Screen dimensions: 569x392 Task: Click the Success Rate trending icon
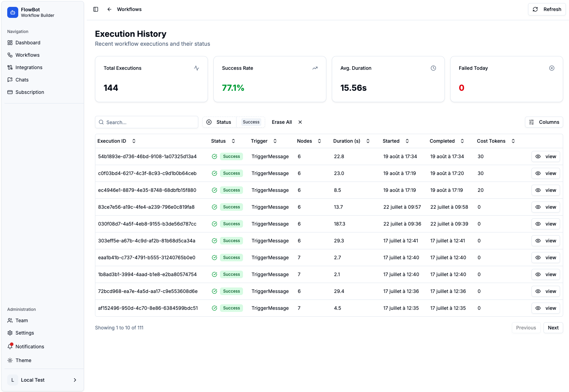tap(315, 68)
